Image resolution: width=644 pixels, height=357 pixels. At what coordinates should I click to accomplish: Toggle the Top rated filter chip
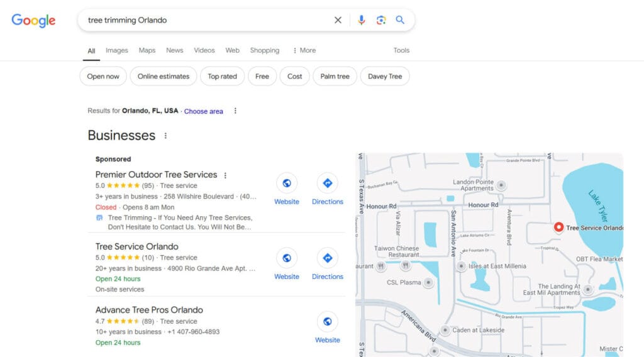click(x=222, y=76)
